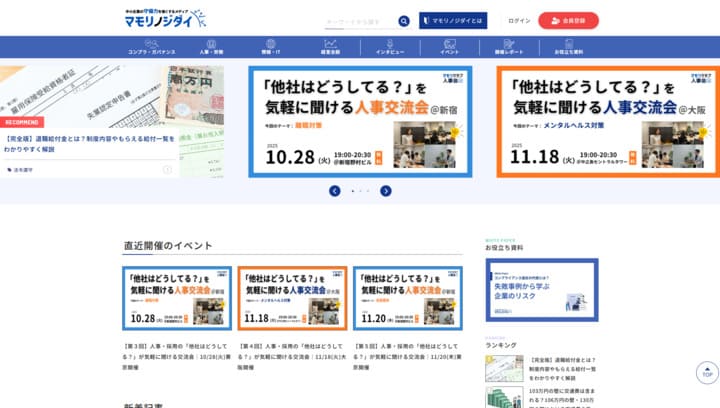Open the 10.28 新宿 event banner slide
This screenshot has height=408, width=720.
(x=360, y=121)
